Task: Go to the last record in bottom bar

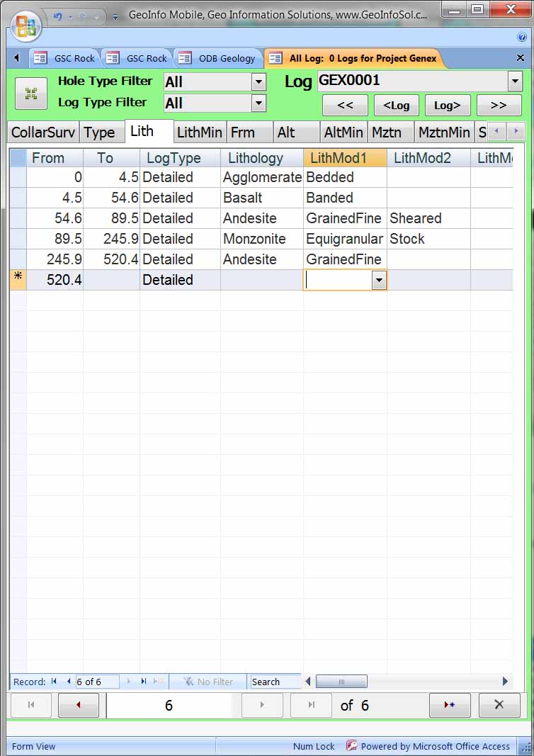Action: (x=311, y=705)
